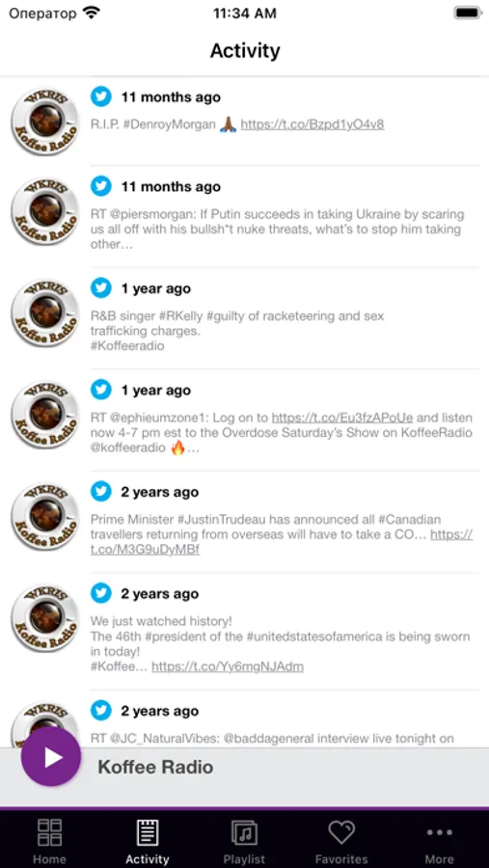
Task: Click Twitter icon on RKelly post
Action: click(101, 288)
